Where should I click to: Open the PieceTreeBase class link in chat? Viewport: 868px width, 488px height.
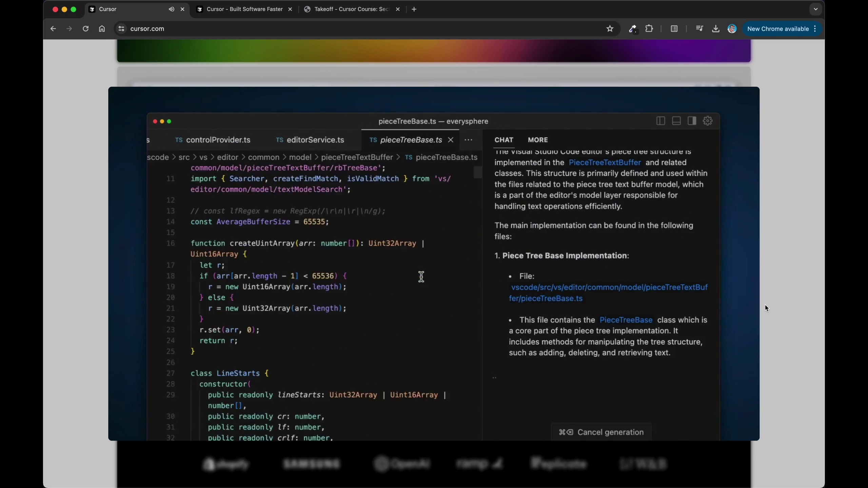point(626,320)
